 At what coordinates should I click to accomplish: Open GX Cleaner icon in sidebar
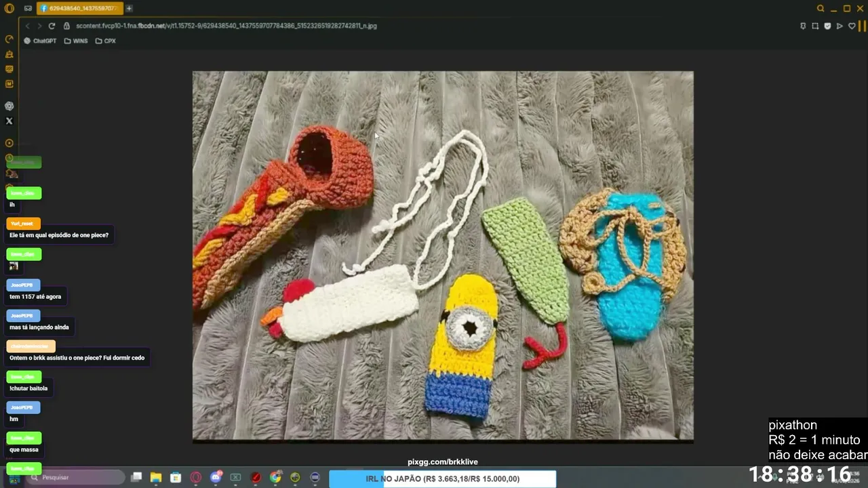point(9,54)
